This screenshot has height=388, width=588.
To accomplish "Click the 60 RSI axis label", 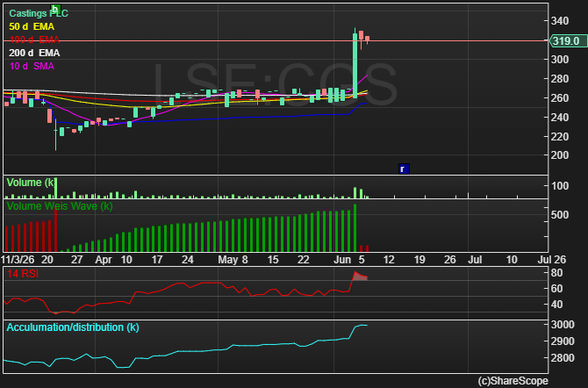I will click(x=557, y=289).
